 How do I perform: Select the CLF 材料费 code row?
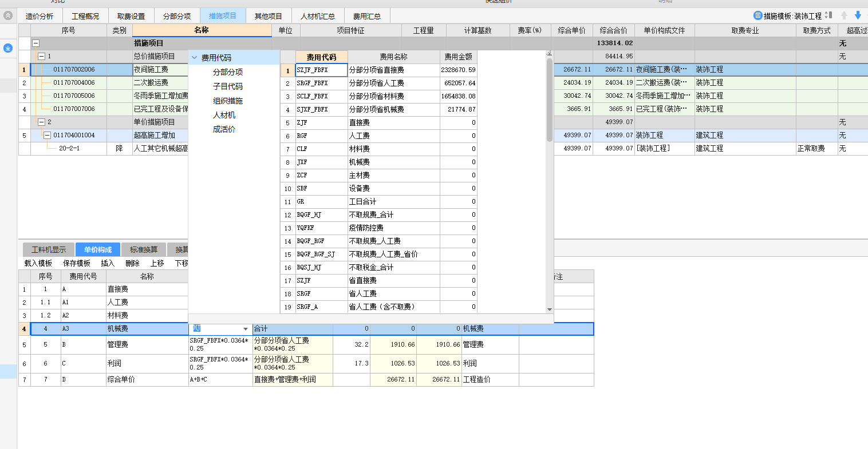[378, 149]
